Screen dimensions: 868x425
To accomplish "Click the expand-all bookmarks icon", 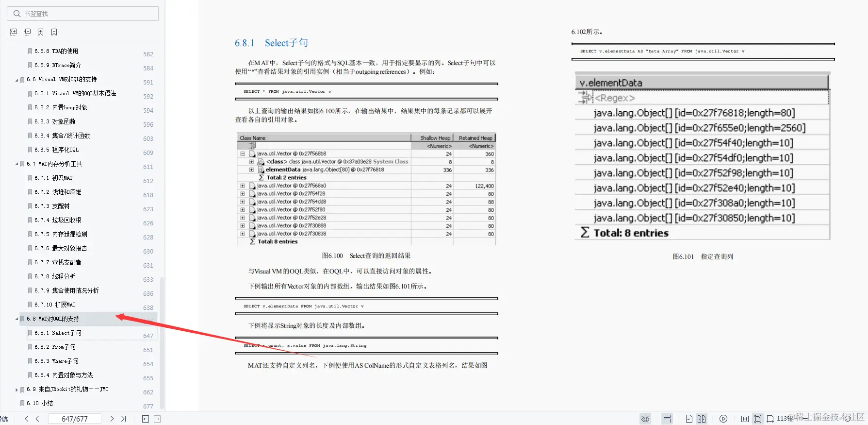I will [x=14, y=32].
